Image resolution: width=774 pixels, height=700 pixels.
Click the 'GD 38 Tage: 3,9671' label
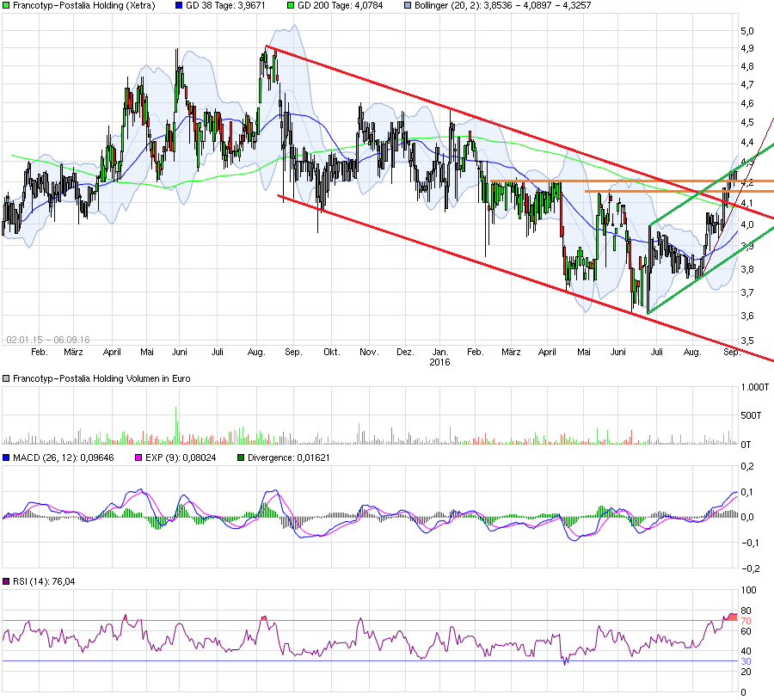225,6
